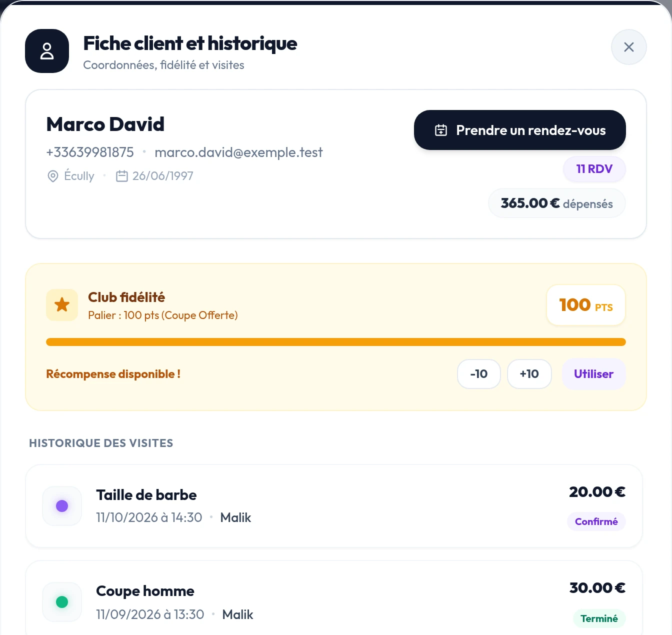This screenshot has width=672, height=635.
Task: Click purple dot icon for Taille de barbe
Action: tap(62, 506)
